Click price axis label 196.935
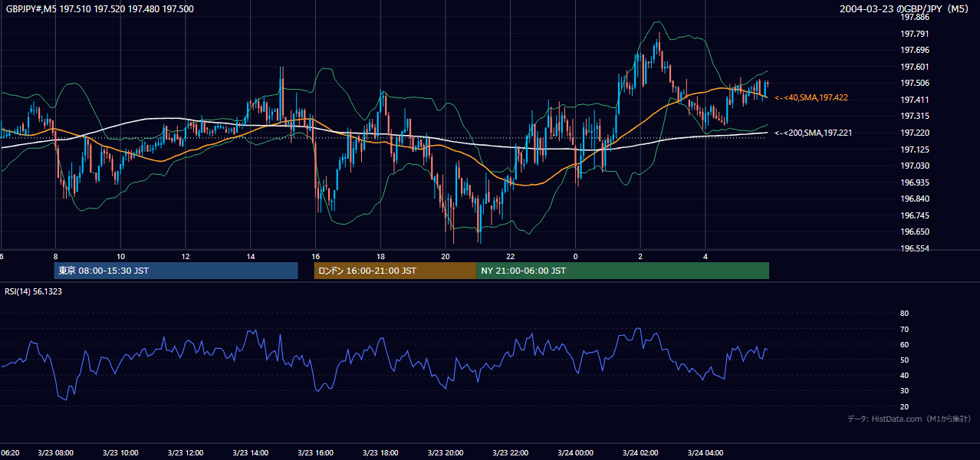 (915, 182)
